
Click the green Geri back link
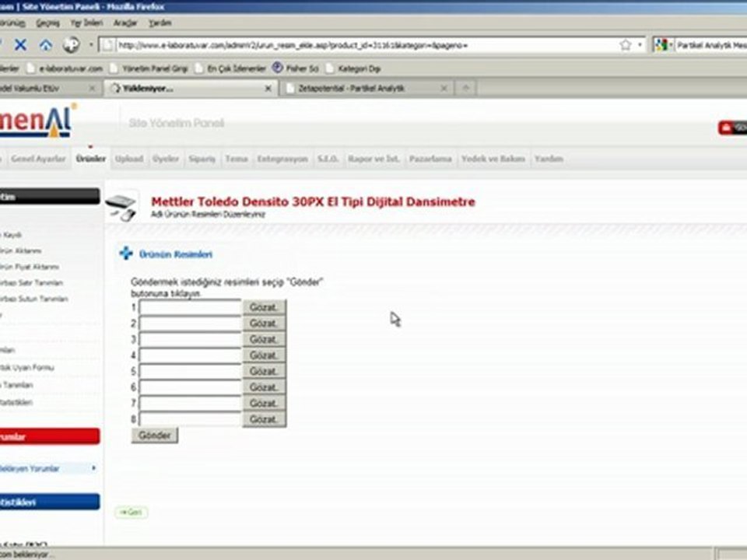click(x=132, y=513)
